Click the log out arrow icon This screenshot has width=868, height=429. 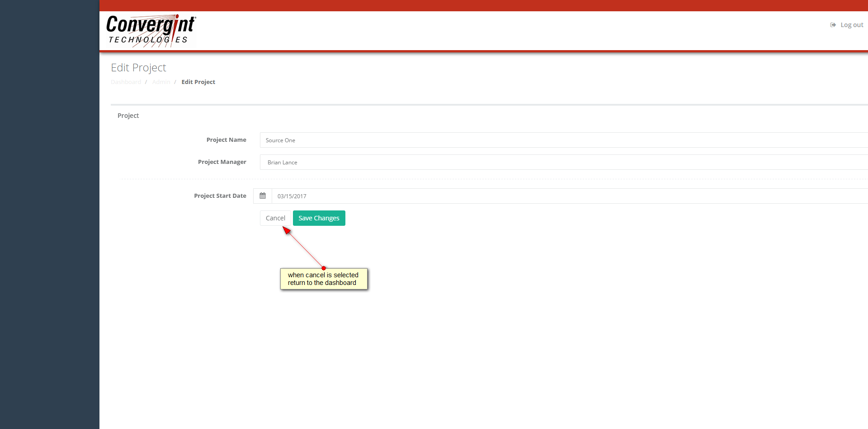(833, 25)
